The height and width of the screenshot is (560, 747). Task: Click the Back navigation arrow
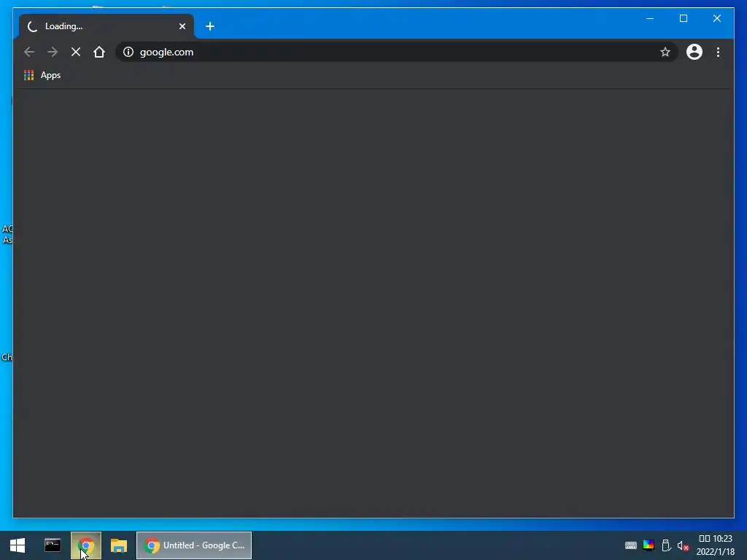point(29,52)
